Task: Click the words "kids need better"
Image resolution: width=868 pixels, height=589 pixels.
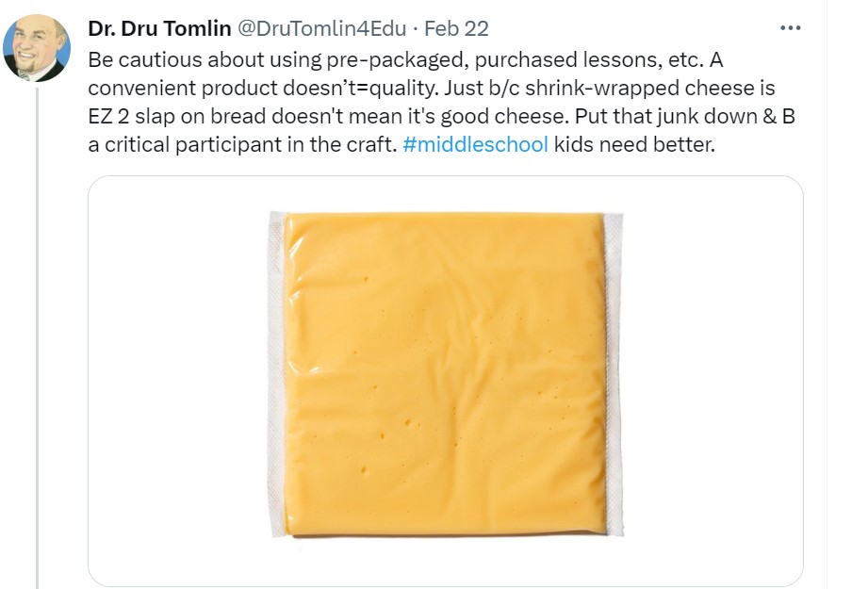Action: pyautogui.click(x=634, y=147)
